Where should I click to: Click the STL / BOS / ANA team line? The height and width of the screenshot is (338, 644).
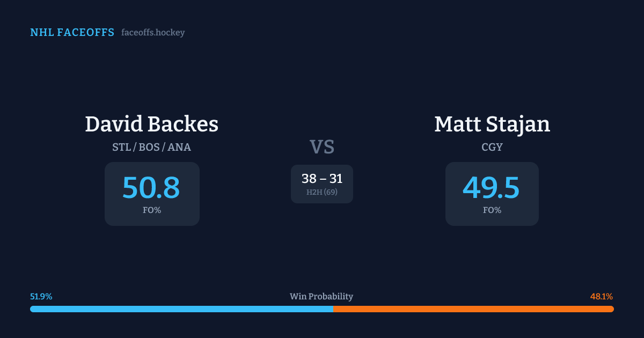[152, 147]
